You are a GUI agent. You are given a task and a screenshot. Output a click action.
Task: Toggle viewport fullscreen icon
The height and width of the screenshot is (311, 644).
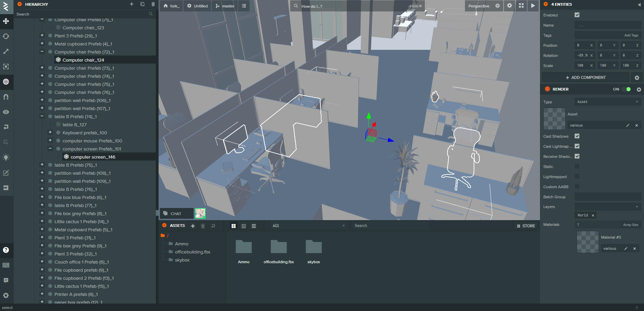tap(521, 6)
